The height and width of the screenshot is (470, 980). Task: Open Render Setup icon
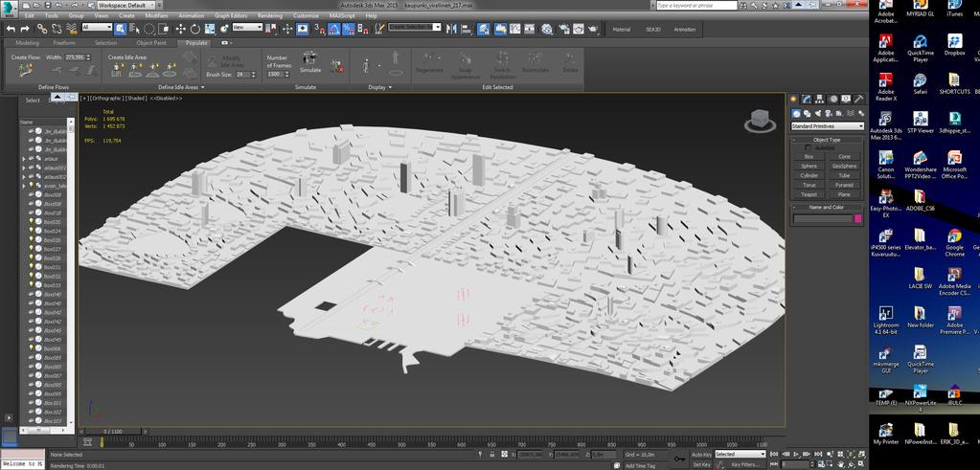pos(563,29)
